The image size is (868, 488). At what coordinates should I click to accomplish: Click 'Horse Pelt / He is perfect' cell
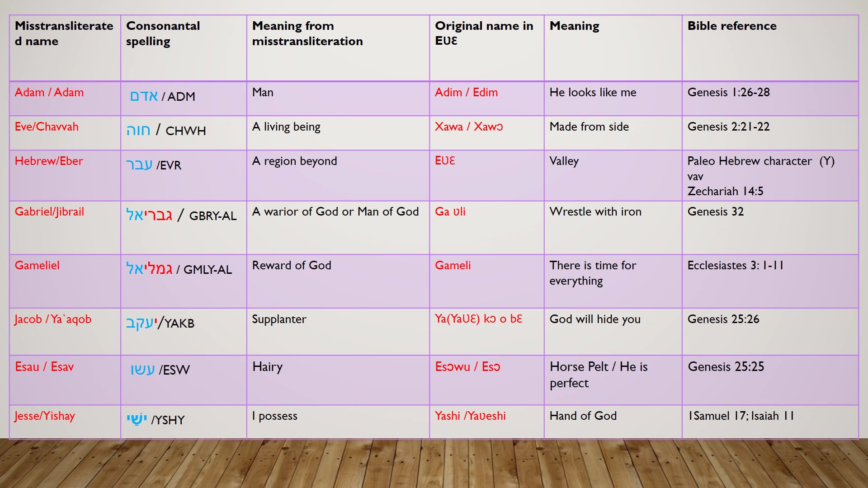point(598,375)
